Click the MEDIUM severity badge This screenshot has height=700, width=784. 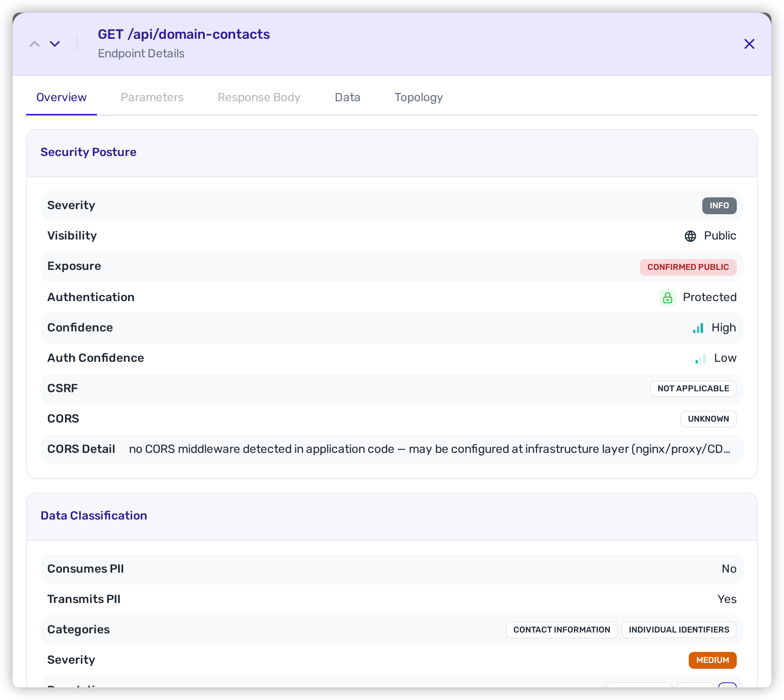point(712,660)
